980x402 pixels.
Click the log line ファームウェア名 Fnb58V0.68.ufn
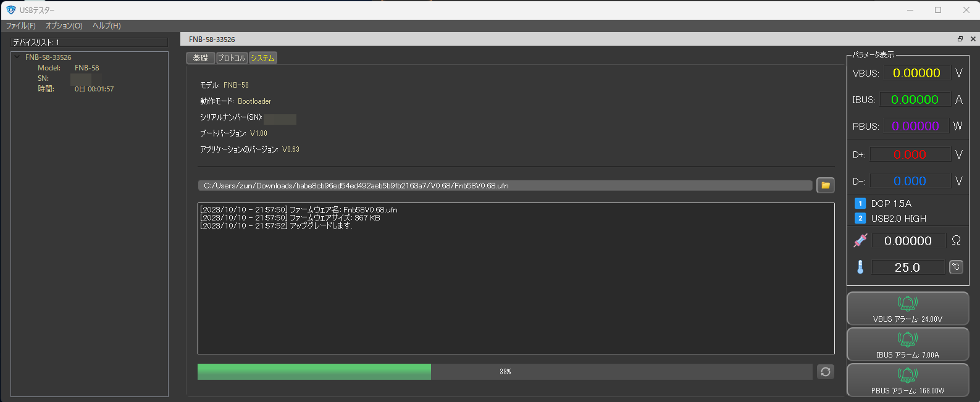[298, 210]
